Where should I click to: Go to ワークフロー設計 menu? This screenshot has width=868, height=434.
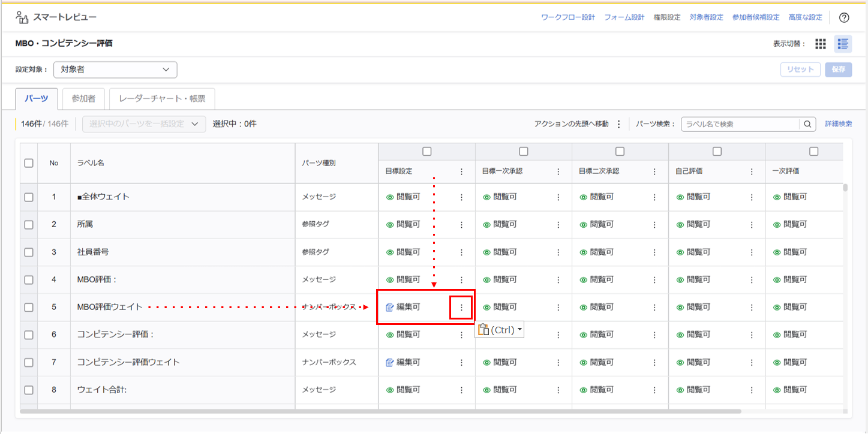[x=567, y=17]
